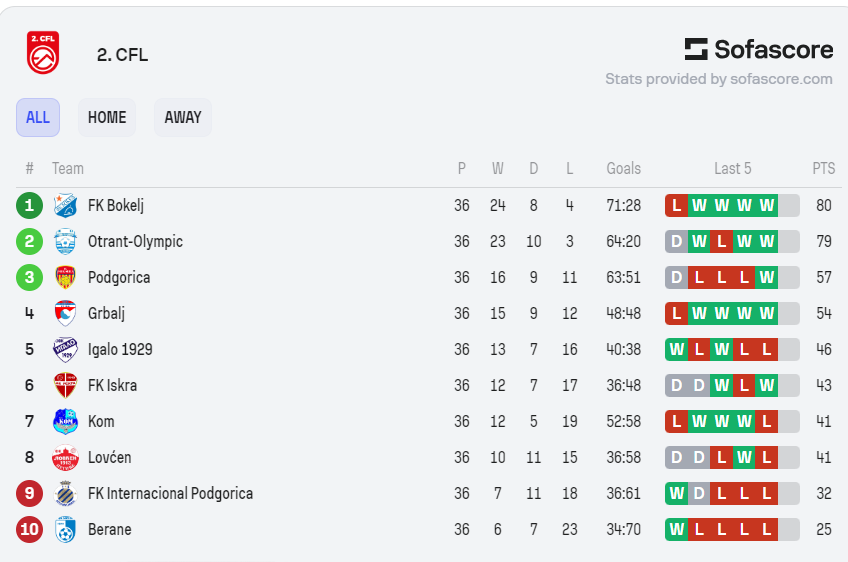
Task: Click Lovćen club crest
Action: (65, 458)
